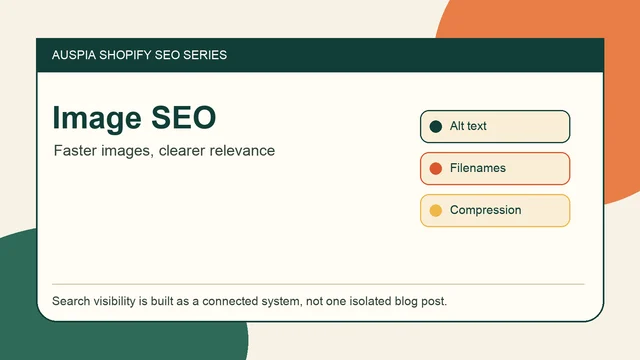This screenshot has height=360, width=640.
Task: Click the yellow dot beside Compression
Action: pyautogui.click(x=436, y=210)
